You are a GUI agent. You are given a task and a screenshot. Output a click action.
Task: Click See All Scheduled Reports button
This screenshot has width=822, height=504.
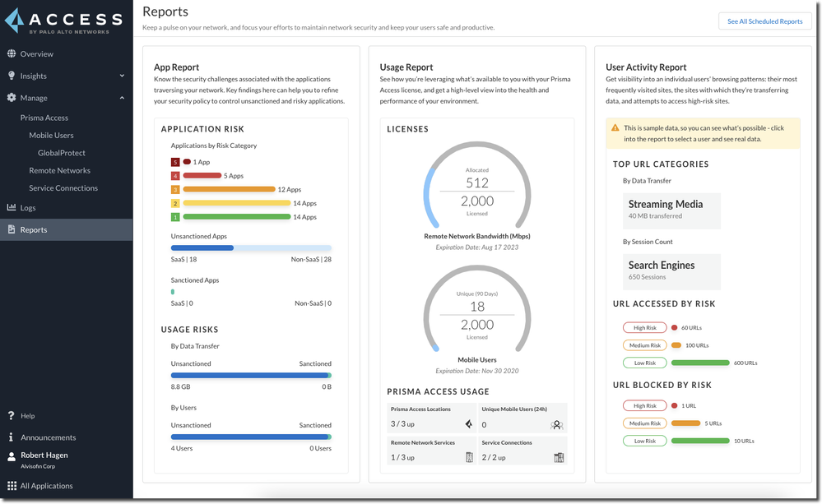tap(764, 21)
